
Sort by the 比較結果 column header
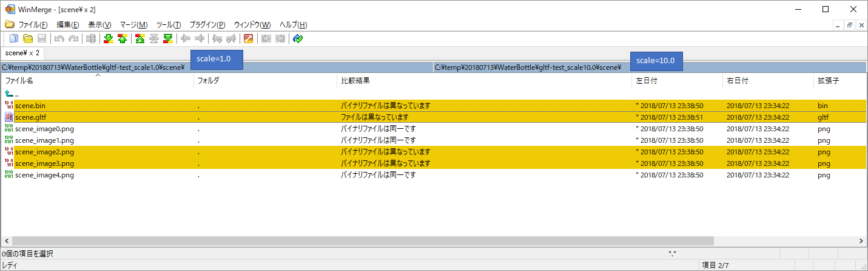[x=484, y=80]
